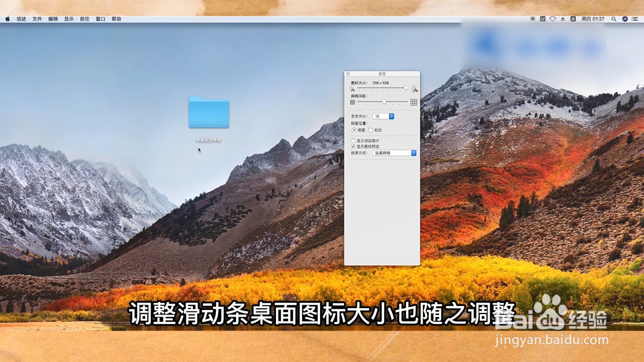
Task: Open Spotlight search from the menu bar
Action: [x=614, y=19]
